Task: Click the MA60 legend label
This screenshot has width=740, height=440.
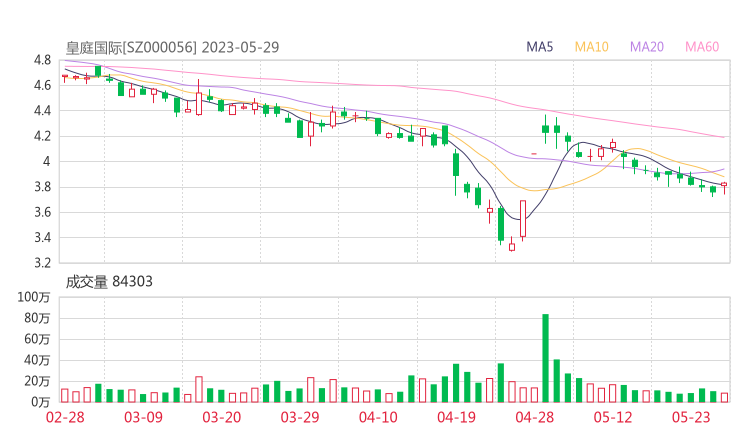Action: (702, 47)
